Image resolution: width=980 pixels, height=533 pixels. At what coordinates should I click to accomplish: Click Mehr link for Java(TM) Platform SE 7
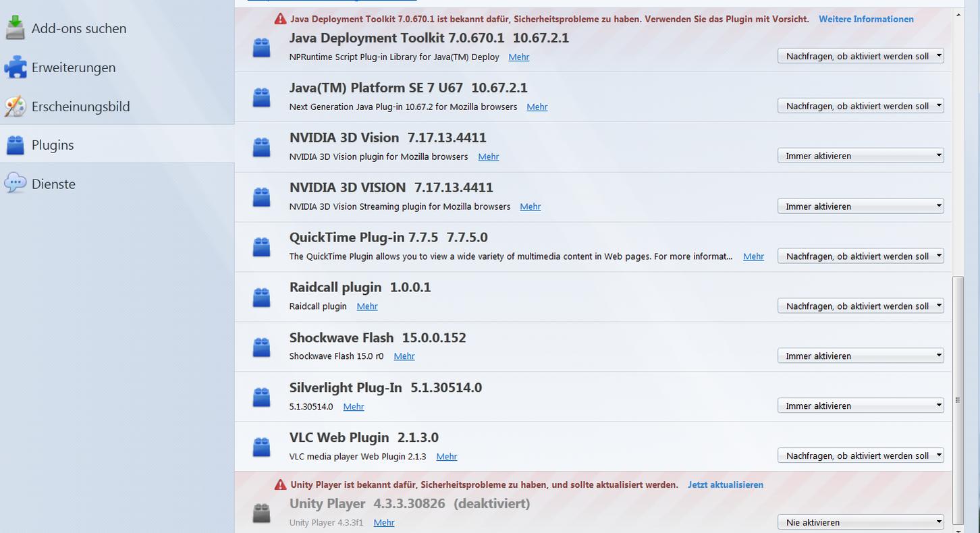pyautogui.click(x=537, y=107)
